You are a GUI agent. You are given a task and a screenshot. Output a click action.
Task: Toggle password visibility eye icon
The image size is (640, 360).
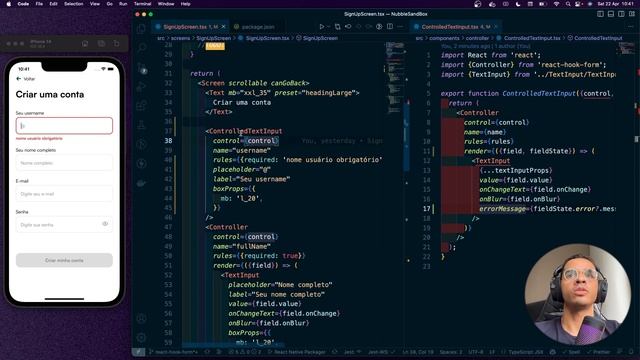point(105,224)
